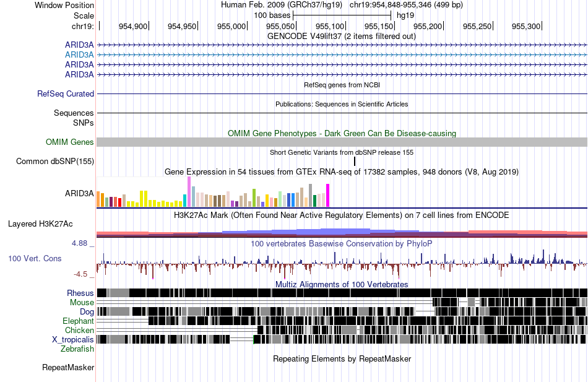588x382 pixels.
Task: Click the Window Position label
Action: (64, 5)
